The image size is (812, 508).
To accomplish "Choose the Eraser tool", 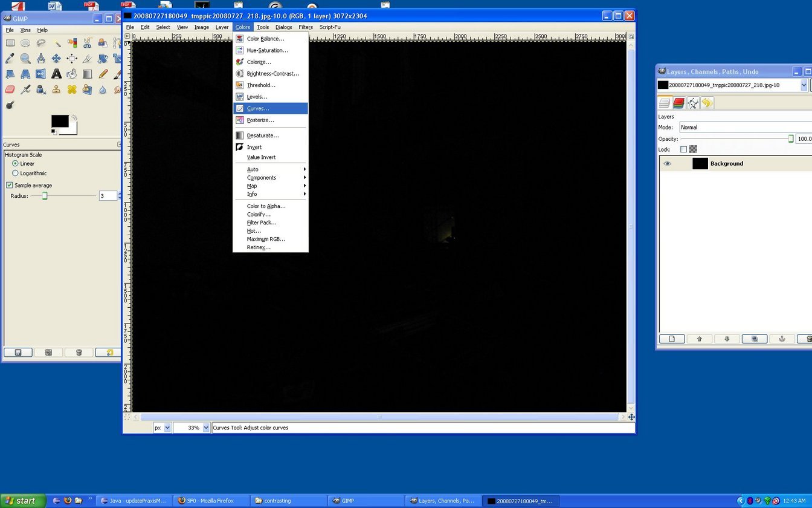I will point(10,90).
